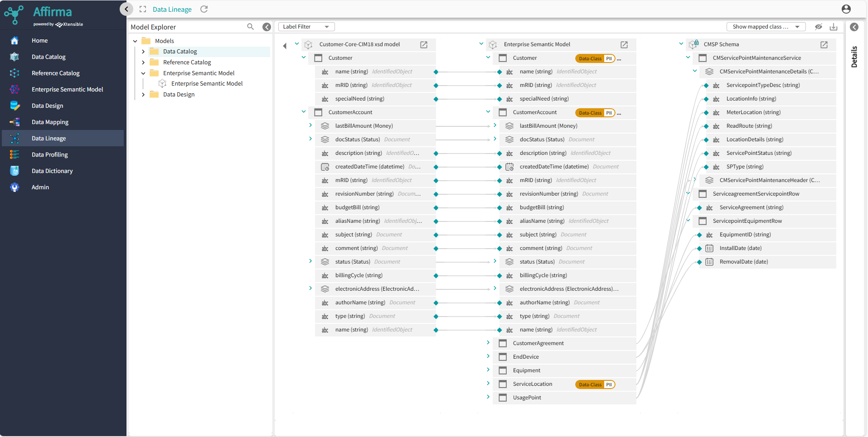Open the user account profile icon
This screenshot has height=437, width=868.
pyautogui.click(x=846, y=9)
